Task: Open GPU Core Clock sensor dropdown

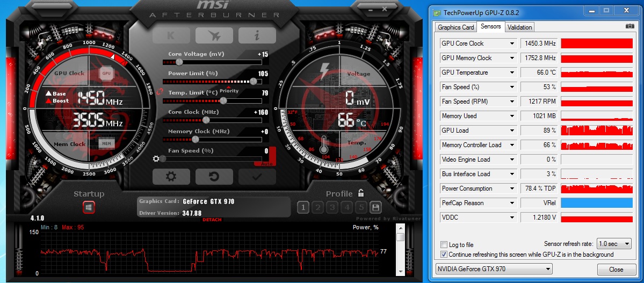Action: click(512, 43)
